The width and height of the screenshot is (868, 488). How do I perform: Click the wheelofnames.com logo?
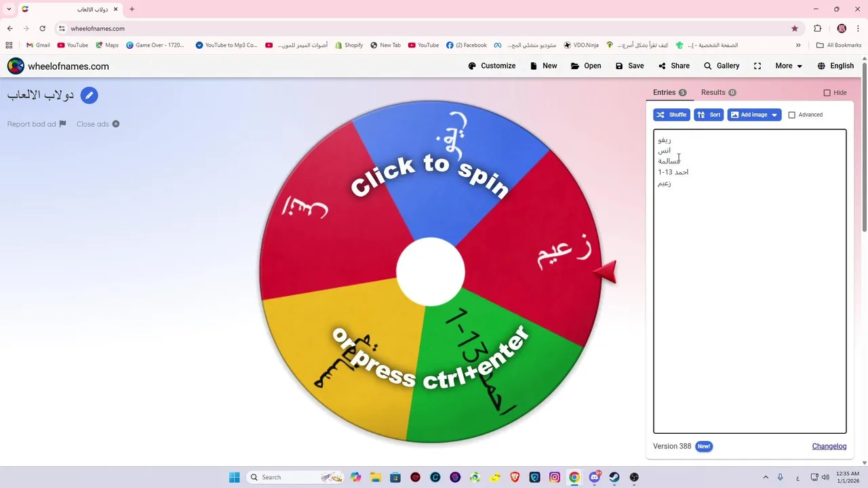point(58,66)
